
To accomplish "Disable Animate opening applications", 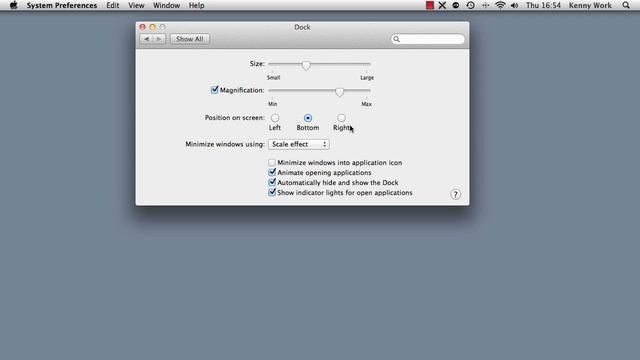I will [x=272, y=172].
